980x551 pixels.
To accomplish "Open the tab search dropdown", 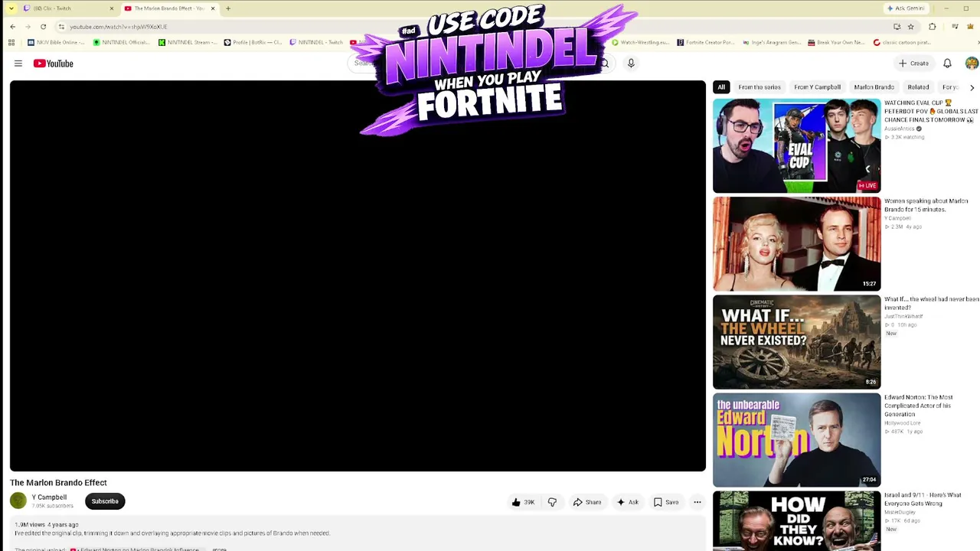I will click(11, 8).
